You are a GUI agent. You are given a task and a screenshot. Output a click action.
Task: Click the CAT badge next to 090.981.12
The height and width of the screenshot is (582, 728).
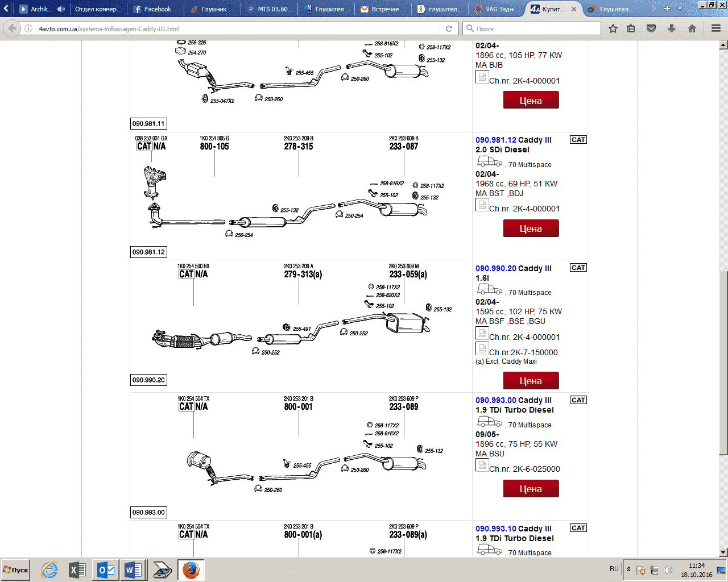(578, 140)
